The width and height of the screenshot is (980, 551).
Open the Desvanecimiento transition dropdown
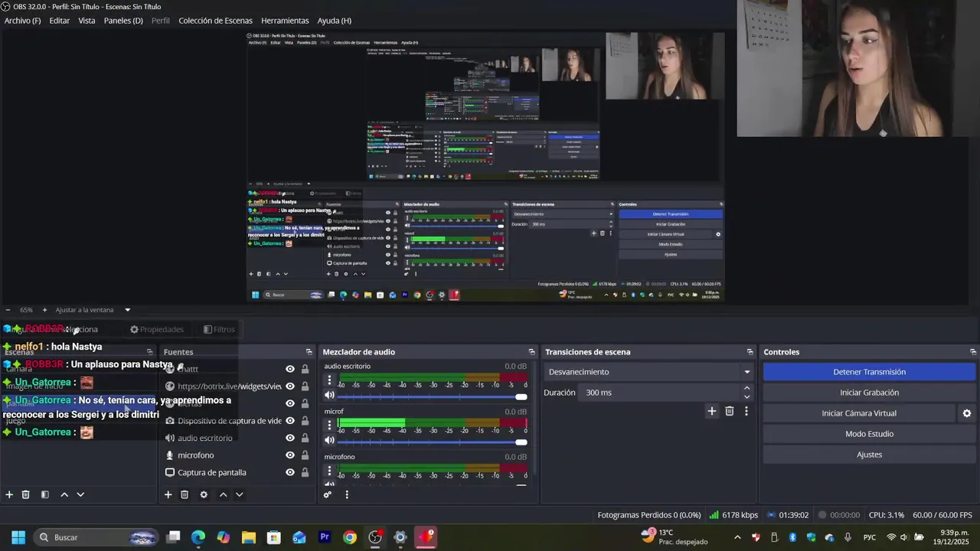tap(649, 372)
